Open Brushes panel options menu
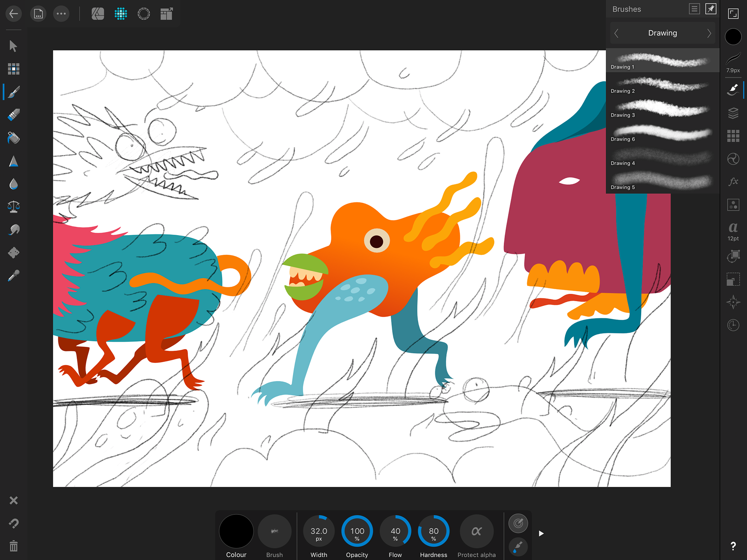The image size is (747, 560). tap(694, 9)
